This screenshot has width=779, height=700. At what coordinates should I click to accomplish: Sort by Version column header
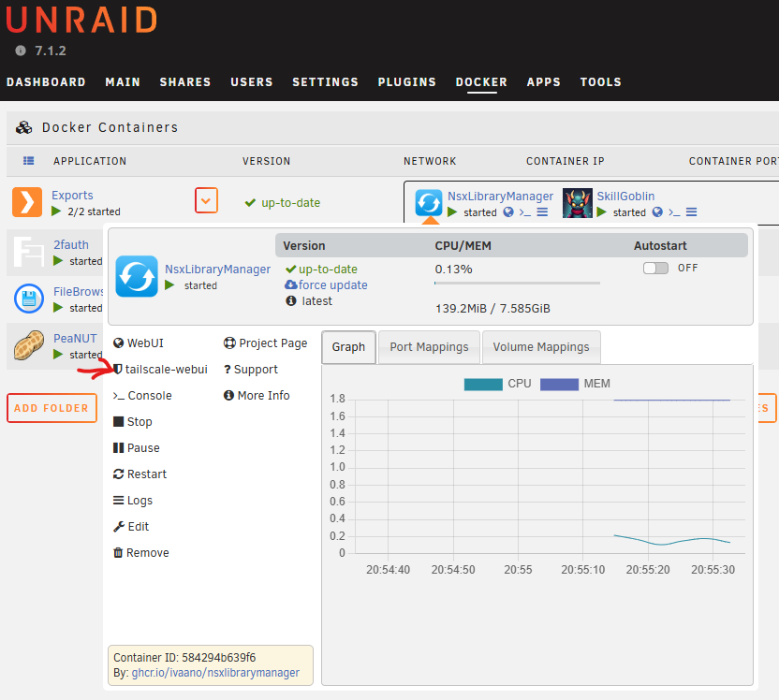coord(266,161)
